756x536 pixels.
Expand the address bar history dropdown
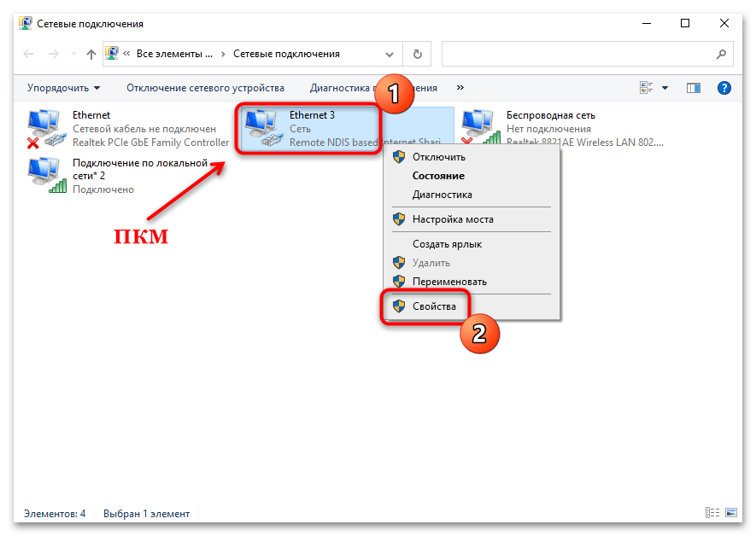point(390,55)
